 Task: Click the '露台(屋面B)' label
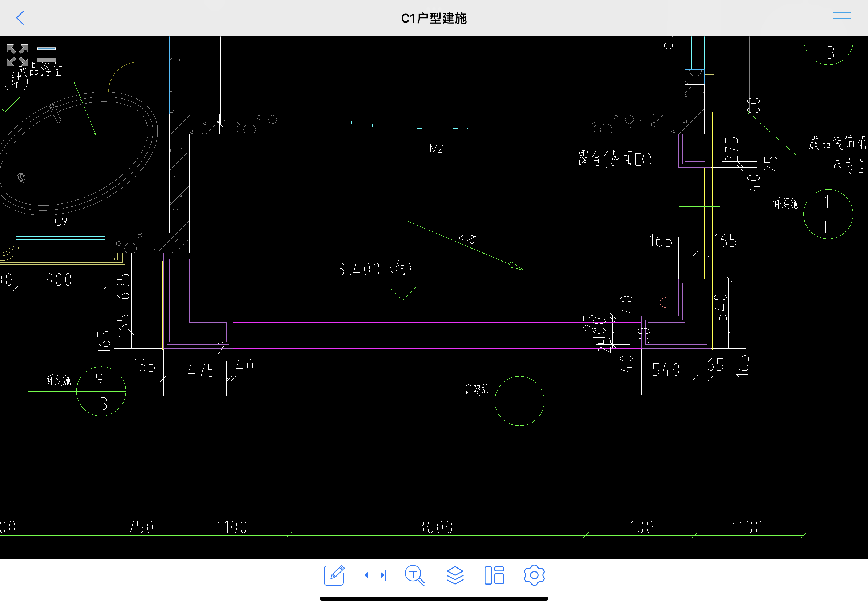point(615,159)
